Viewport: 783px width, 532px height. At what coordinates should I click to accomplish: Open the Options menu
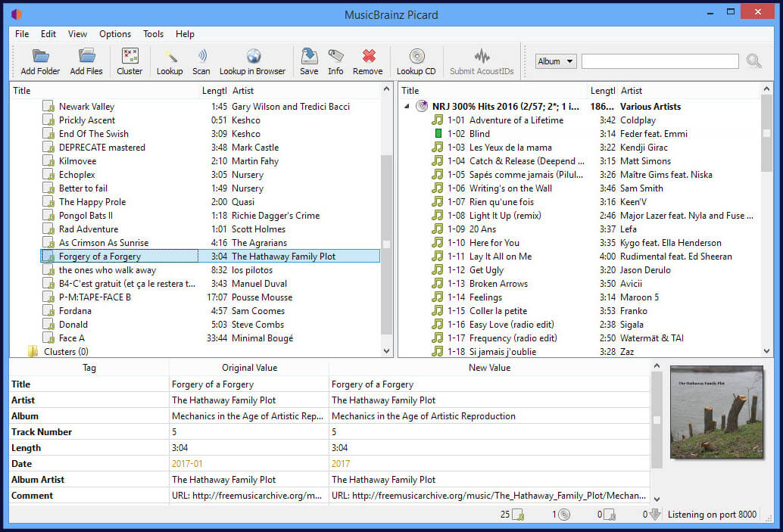(x=115, y=34)
